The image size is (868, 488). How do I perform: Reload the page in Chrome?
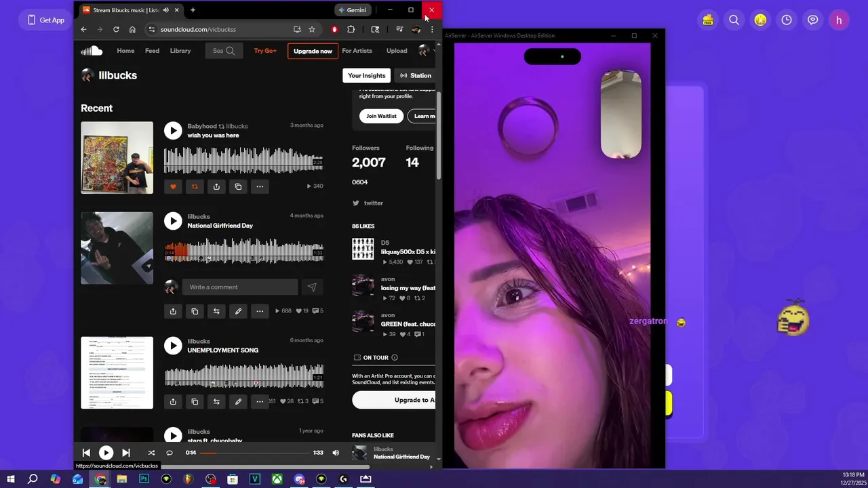(116, 29)
